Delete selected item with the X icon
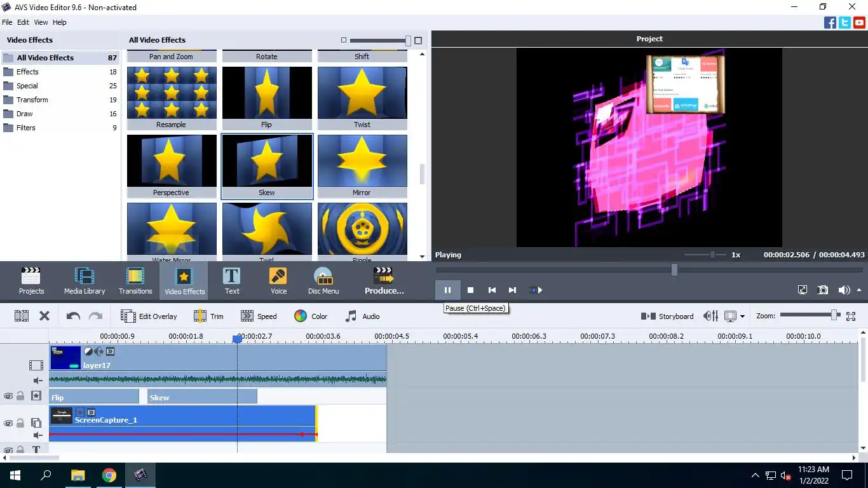Image resolution: width=868 pixels, height=488 pixels. 44,316
